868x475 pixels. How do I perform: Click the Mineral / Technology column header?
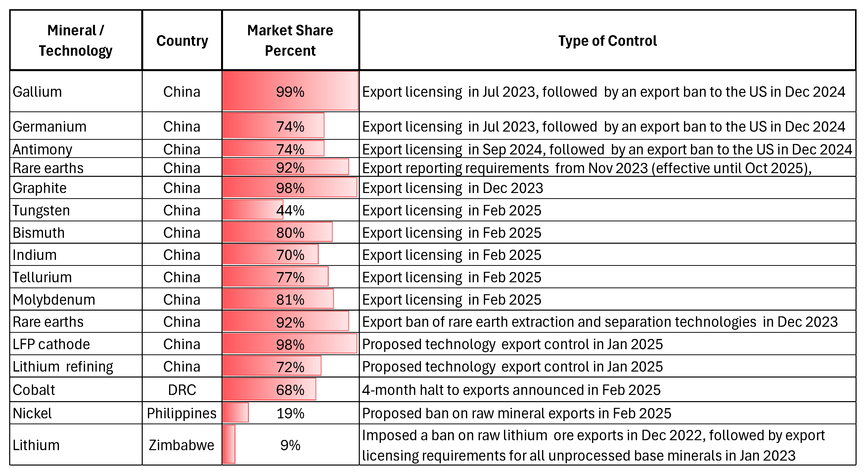76,41
